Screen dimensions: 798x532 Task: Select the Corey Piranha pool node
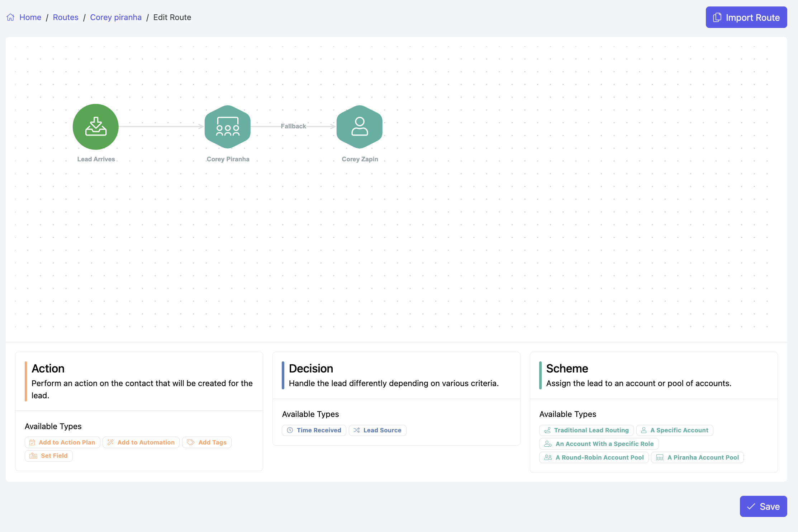(x=228, y=127)
